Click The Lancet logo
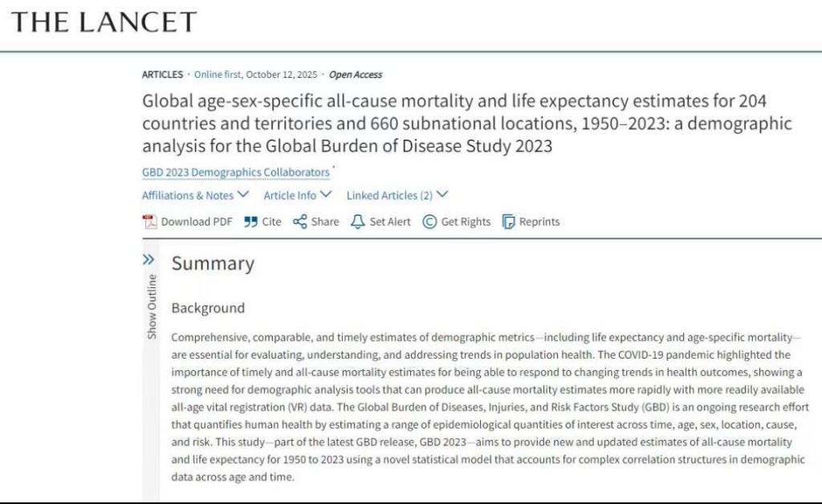Viewport: 822px width, 504px height. (x=104, y=22)
